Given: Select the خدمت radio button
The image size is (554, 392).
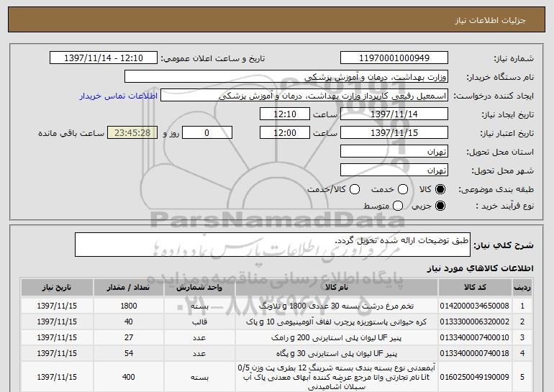Looking at the screenshot, I should [x=403, y=189].
